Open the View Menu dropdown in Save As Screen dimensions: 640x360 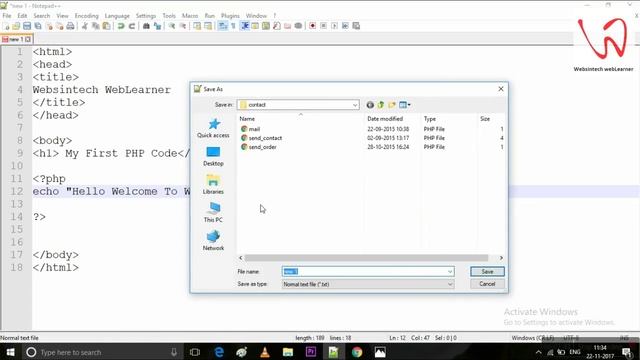[405, 105]
